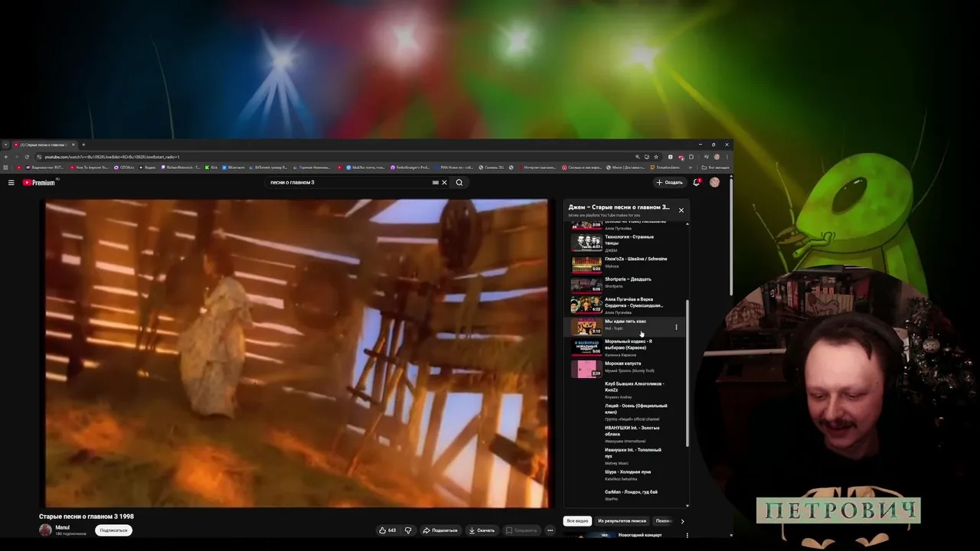Click the Поделиться share button
This screenshot has width=980, height=551.
[440, 530]
